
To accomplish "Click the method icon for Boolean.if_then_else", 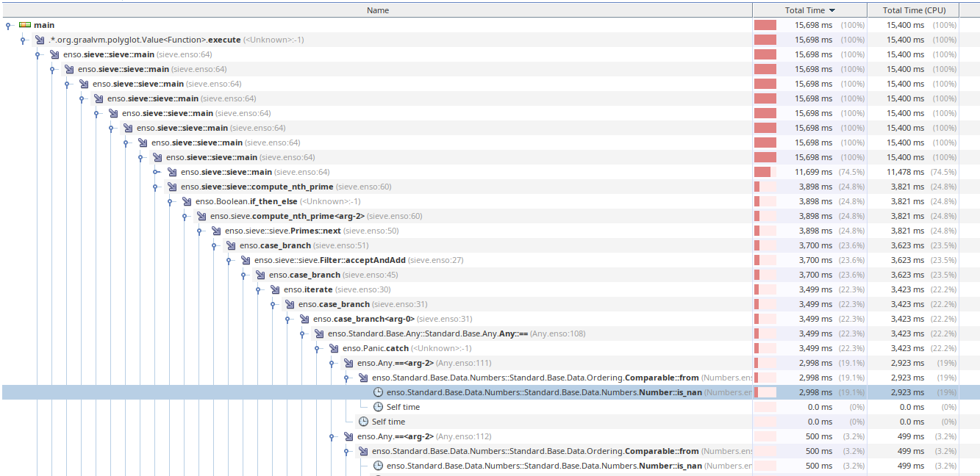I will coord(186,201).
